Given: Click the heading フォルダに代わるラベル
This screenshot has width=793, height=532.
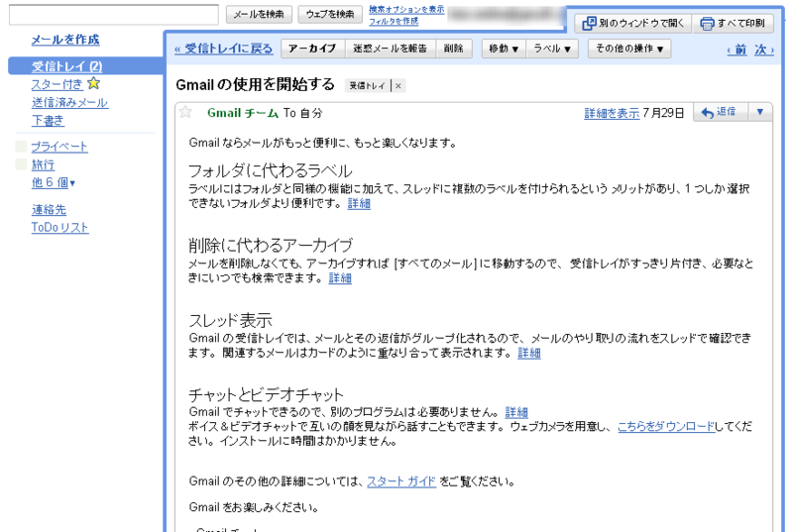Looking at the screenshot, I should 270,170.
